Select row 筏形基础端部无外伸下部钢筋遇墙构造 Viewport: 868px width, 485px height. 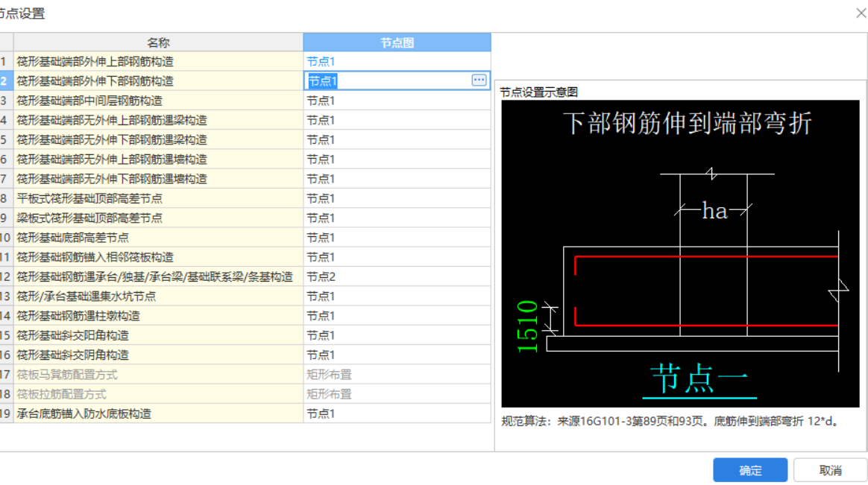pos(158,179)
